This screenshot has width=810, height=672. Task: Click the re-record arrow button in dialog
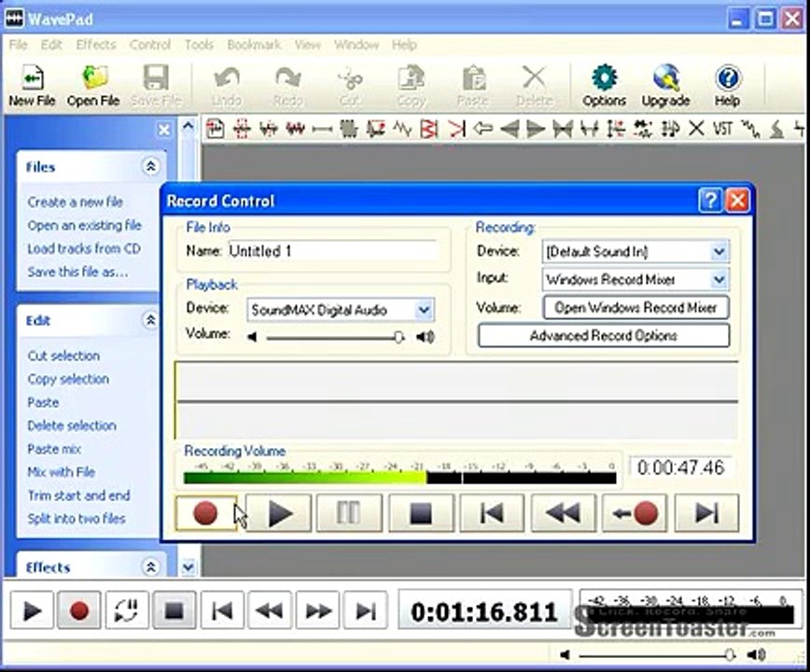pos(635,513)
